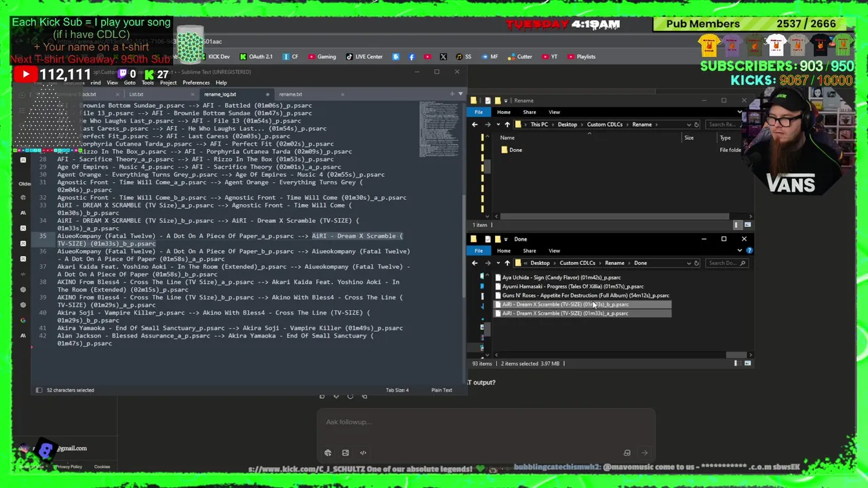
Task: Expand the ribbon in Done window
Action: pyautogui.click(x=740, y=251)
